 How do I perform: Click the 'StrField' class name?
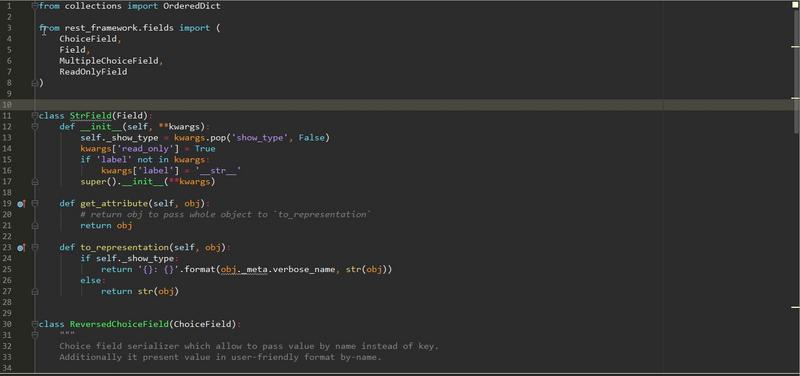pos(90,116)
